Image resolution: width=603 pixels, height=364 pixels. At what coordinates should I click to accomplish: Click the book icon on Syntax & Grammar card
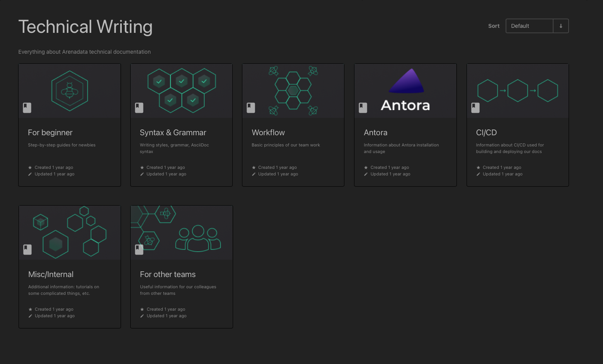click(x=139, y=107)
